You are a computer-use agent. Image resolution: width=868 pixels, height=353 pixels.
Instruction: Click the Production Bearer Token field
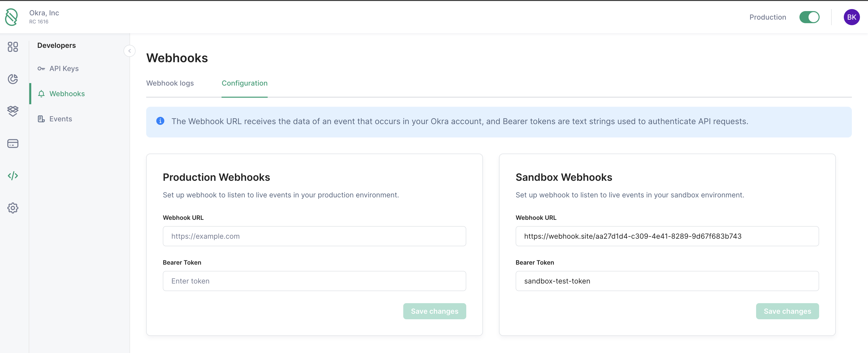[x=314, y=281]
